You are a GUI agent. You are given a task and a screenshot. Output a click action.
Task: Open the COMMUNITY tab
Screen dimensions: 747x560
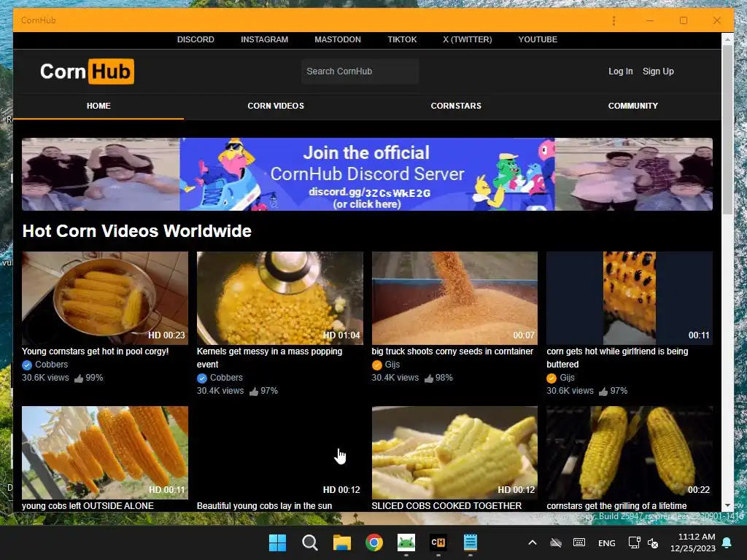632,106
